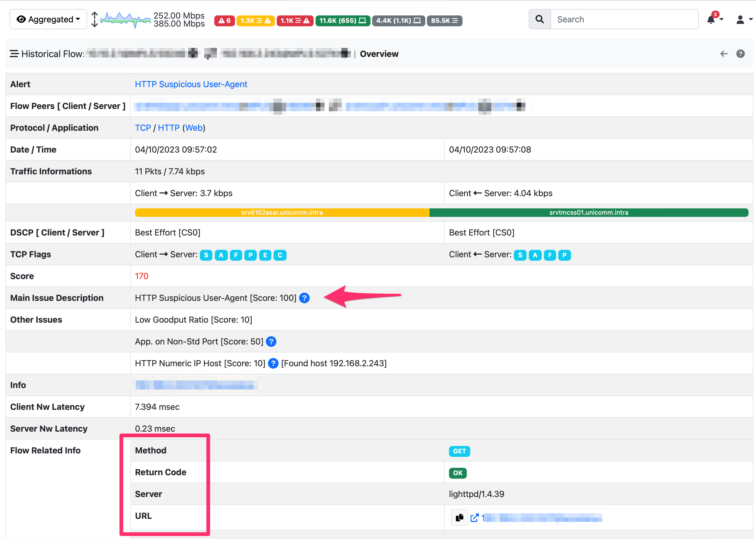The image size is (756, 539).
Task: Click the help icon beside App. on Non-Std Port
Action: coord(271,342)
